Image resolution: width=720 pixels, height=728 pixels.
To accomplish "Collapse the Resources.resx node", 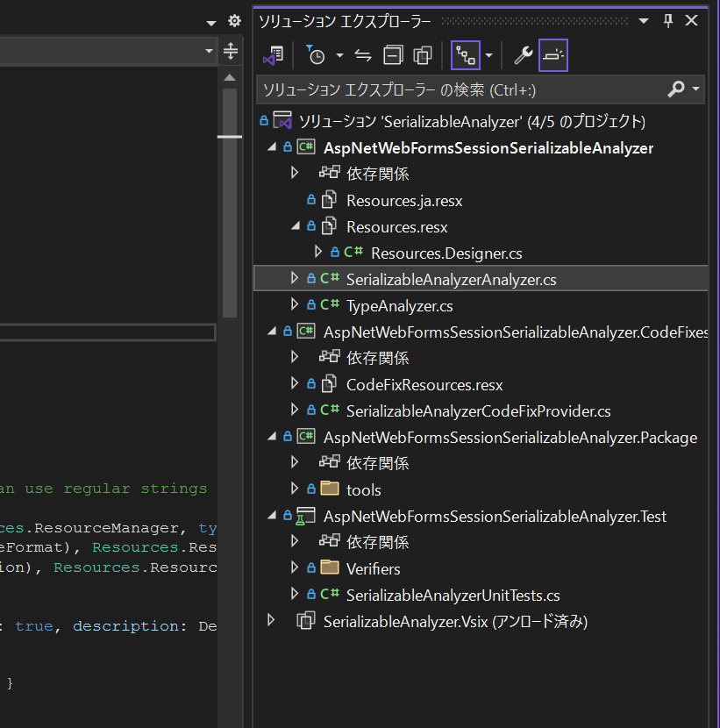I will click(x=296, y=226).
